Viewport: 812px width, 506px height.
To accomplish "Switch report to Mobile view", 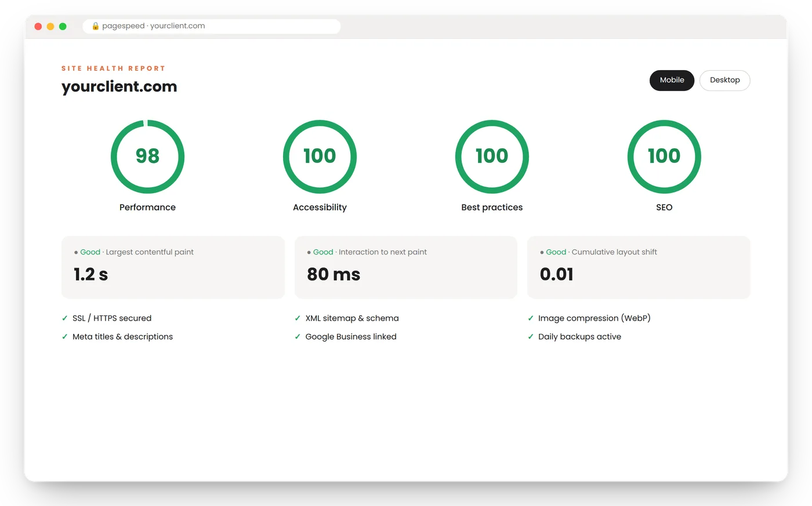I will pos(672,80).
